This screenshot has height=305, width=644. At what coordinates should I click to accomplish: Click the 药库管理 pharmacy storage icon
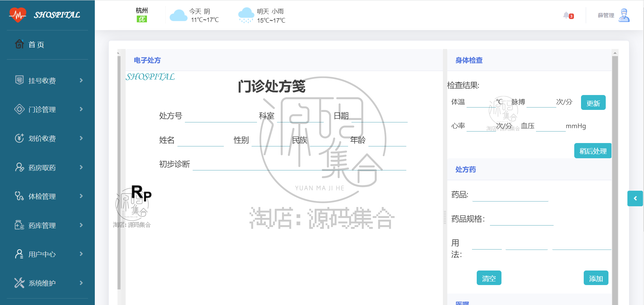click(19, 225)
